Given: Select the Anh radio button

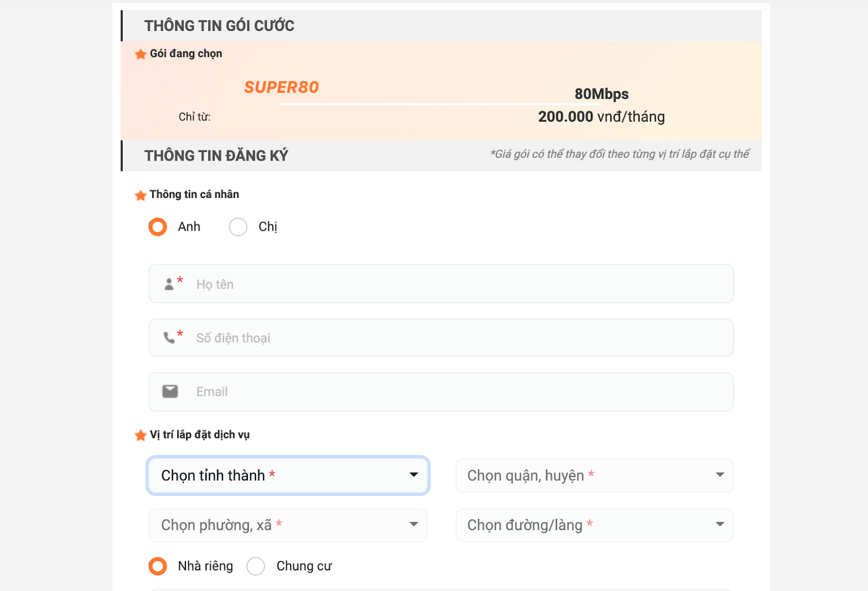Looking at the screenshot, I should click(x=158, y=227).
